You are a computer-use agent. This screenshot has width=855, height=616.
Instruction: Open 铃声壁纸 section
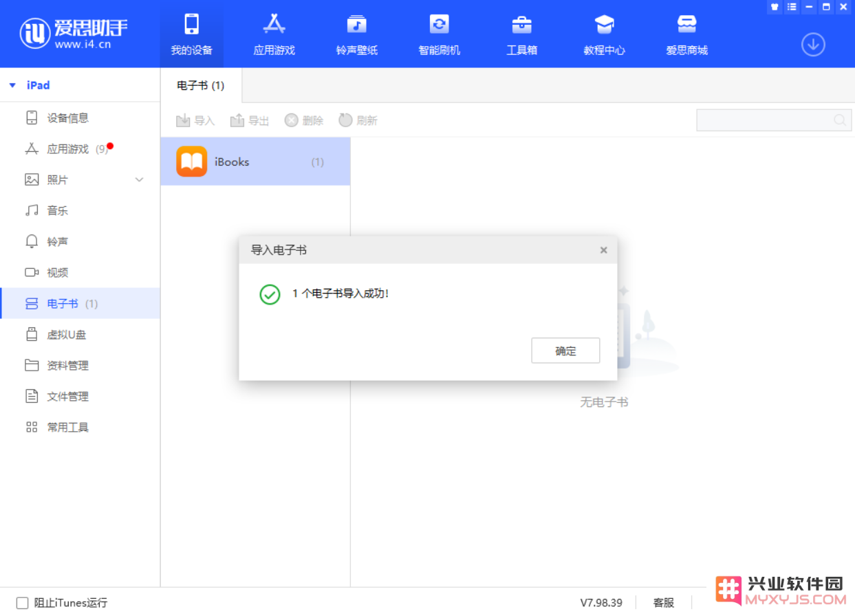click(x=356, y=34)
